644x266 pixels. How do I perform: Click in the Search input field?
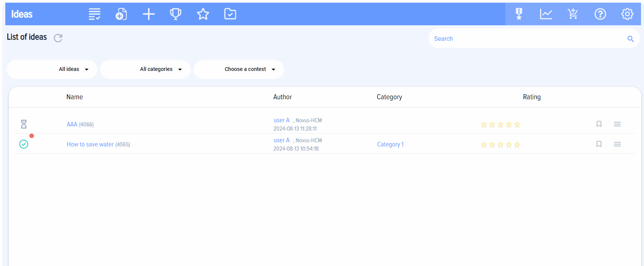(527, 38)
